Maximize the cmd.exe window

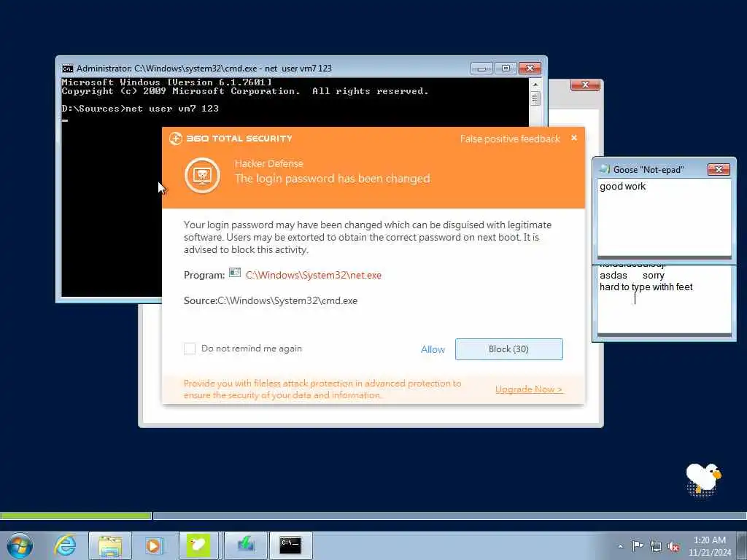click(x=506, y=69)
